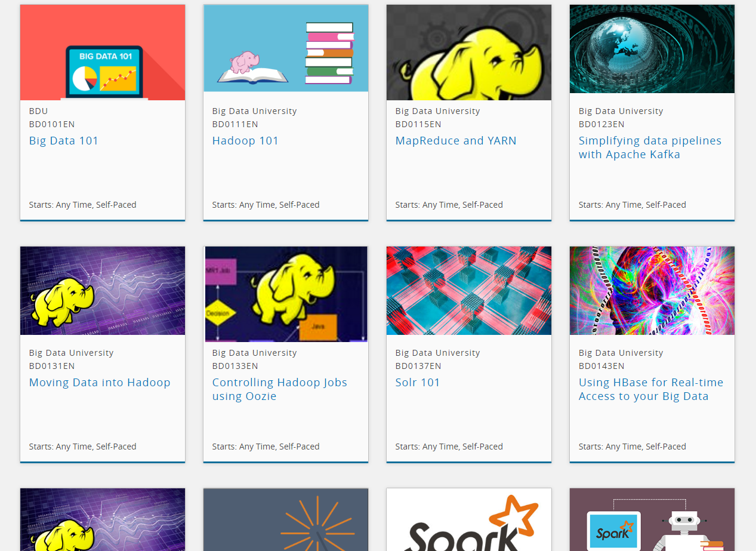Viewport: 756px width, 551px height.
Task: Click Big Data University above BD0111EN
Action: click(x=254, y=111)
